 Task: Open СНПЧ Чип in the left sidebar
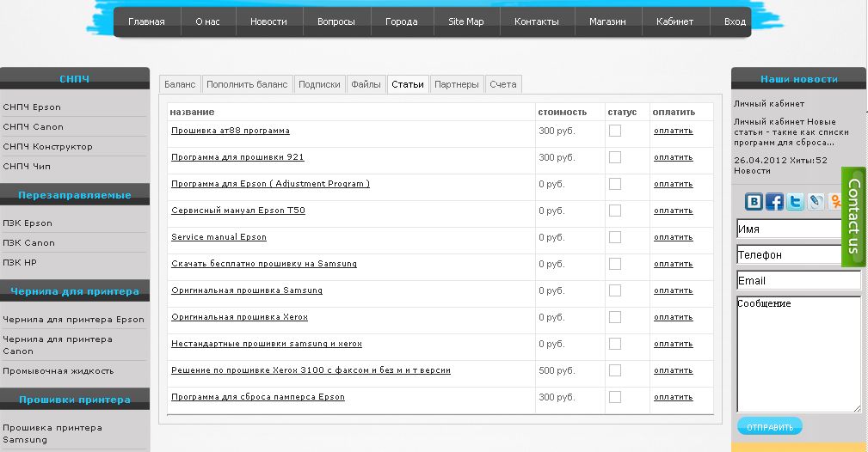(27, 166)
